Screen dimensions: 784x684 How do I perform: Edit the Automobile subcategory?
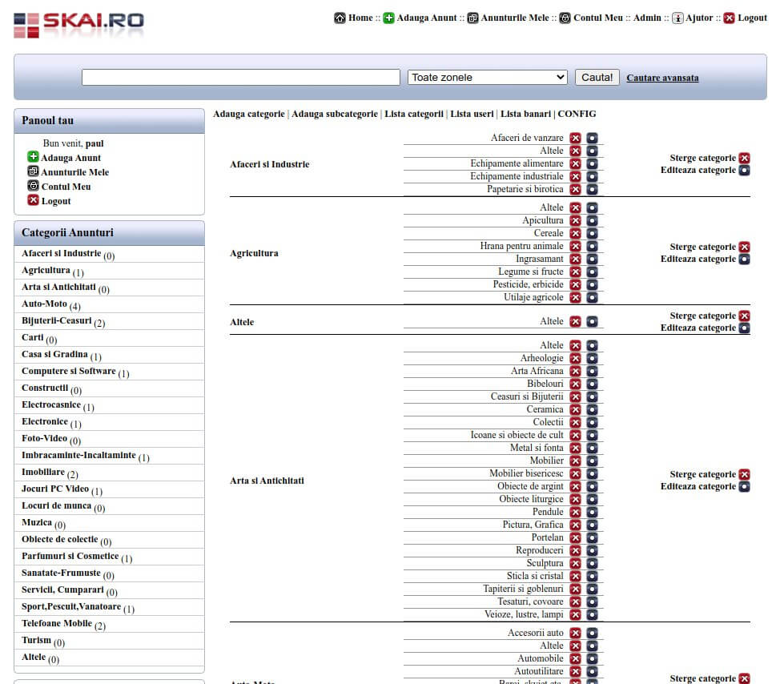(592, 659)
